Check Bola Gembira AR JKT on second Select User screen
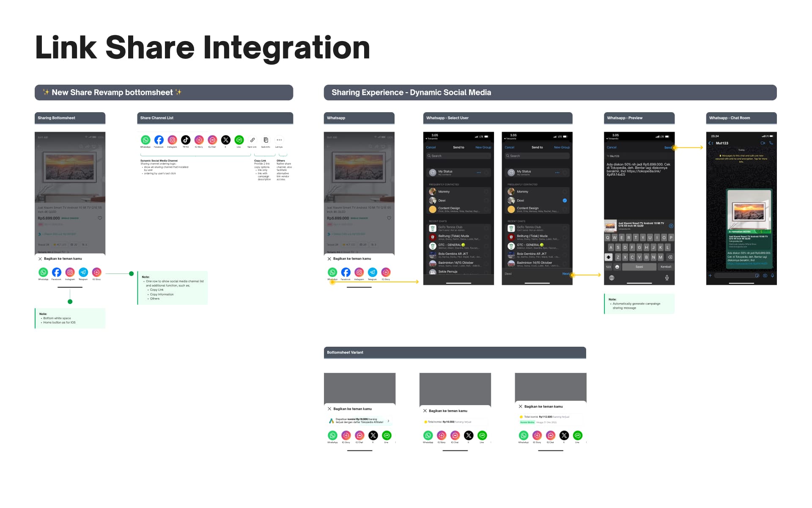The height and width of the screenshot is (508, 812). pyautogui.click(x=565, y=254)
